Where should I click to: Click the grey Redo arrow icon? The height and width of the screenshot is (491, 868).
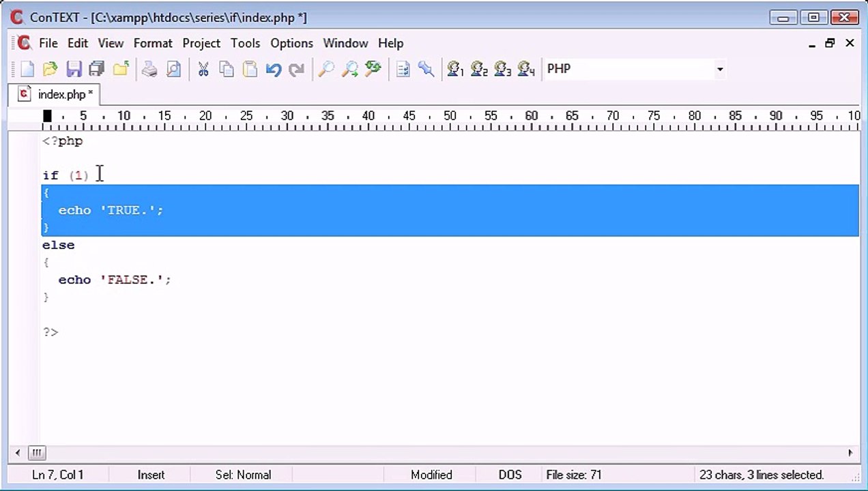pyautogui.click(x=296, y=69)
